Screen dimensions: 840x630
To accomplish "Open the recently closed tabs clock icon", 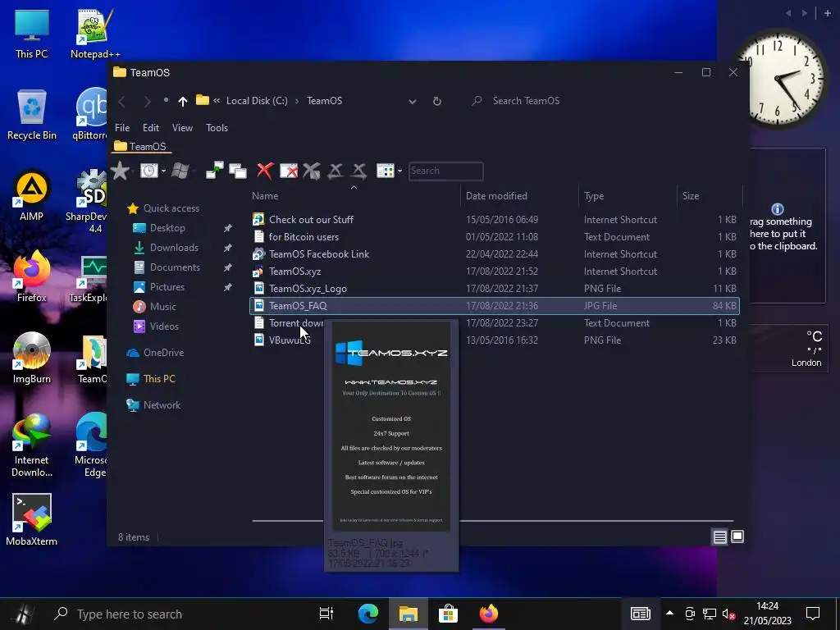I will click(149, 171).
